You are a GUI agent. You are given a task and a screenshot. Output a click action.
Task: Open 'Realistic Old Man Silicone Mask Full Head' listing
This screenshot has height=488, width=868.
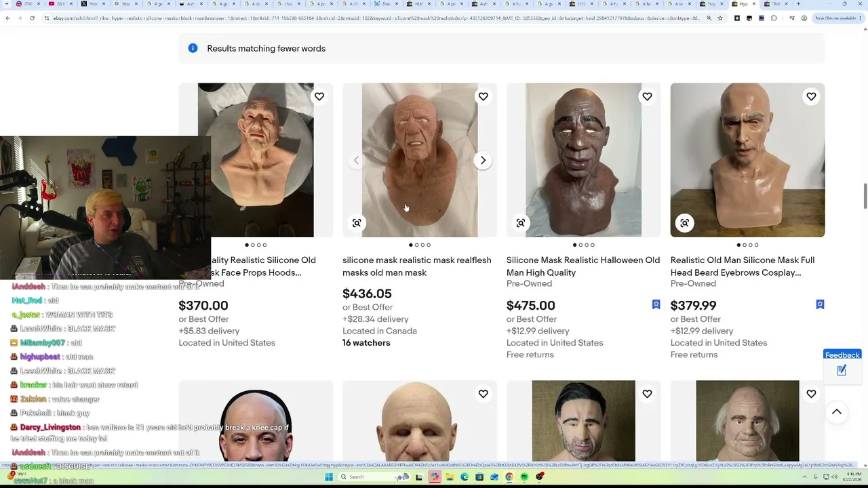pos(743,266)
